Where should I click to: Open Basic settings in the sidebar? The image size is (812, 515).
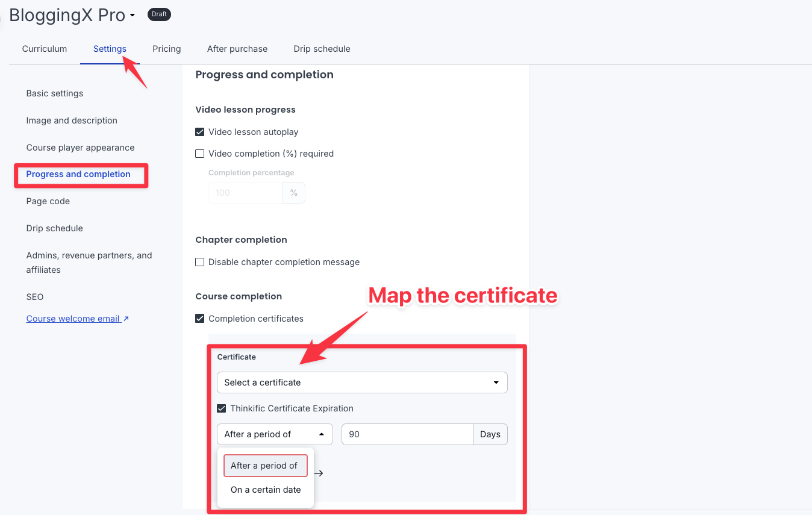pyautogui.click(x=54, y=93)
